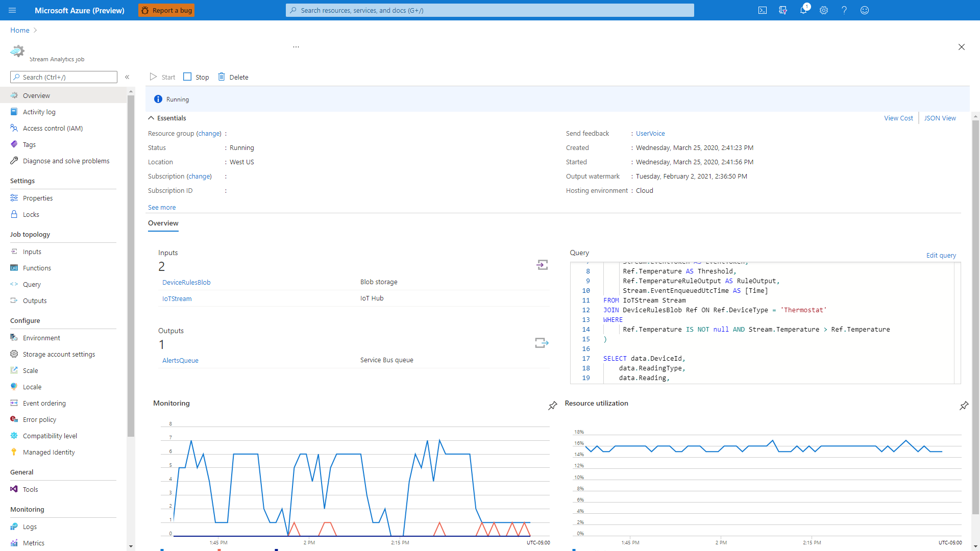Image resolution: width=980 pixels, height=551 pixels.
Task: Switch to Activity log section
Action: [38, 112]
